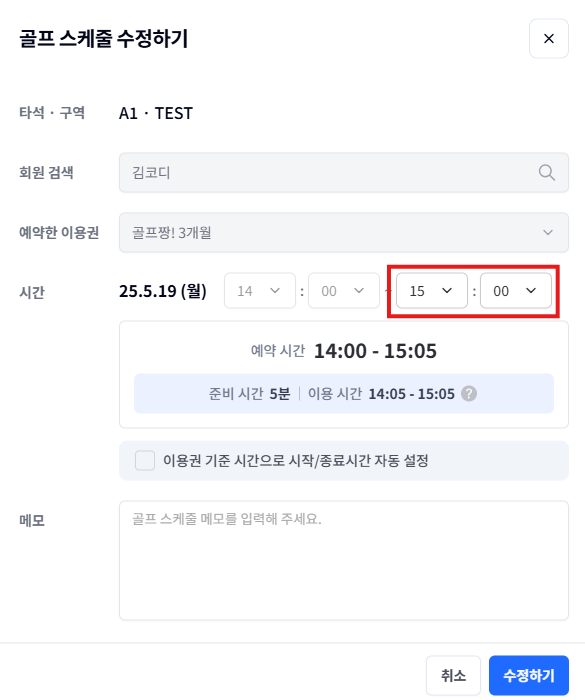Click the end hour chevron arrow
This screenshot has height=700, width=585.
click(x=447, y=291)
